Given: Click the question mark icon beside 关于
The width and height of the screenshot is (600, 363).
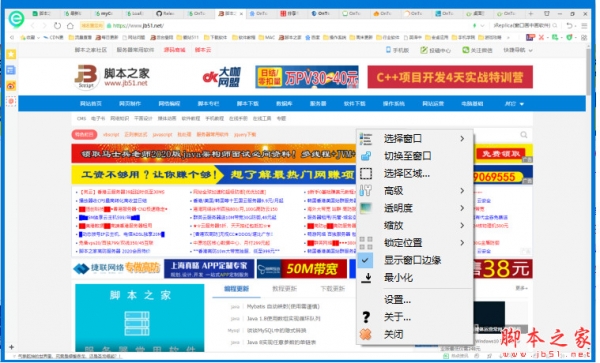Looking at the screenshot, I should pyautogui.click(x=366, y=317).
